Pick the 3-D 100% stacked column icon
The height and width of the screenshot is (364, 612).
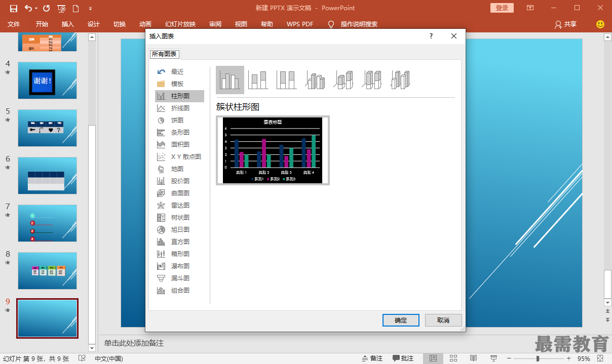click(372, 80)
